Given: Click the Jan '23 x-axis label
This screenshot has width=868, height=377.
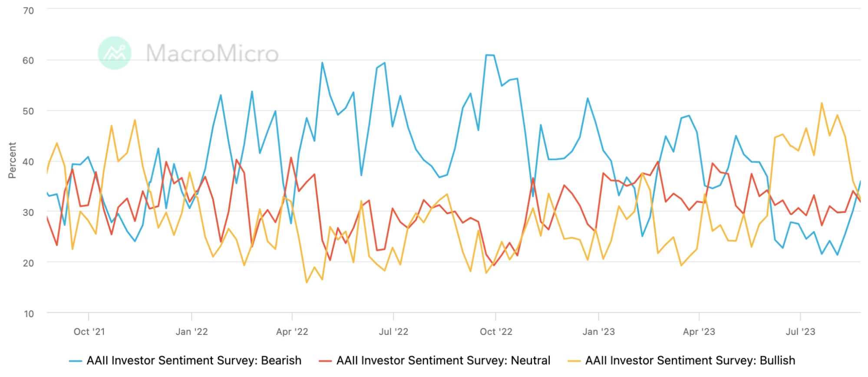Looking at the screenshot, I should coord(598,332).
